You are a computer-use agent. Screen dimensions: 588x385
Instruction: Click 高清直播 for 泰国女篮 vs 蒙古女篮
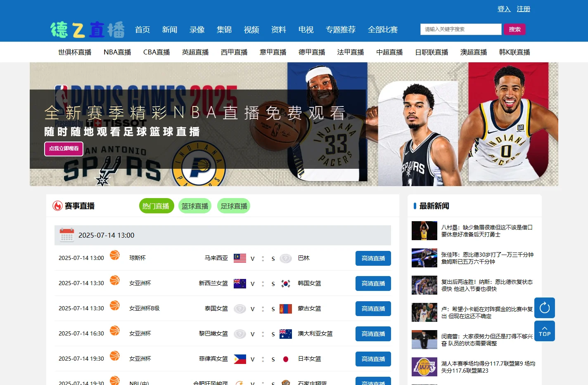coord(373,309)
